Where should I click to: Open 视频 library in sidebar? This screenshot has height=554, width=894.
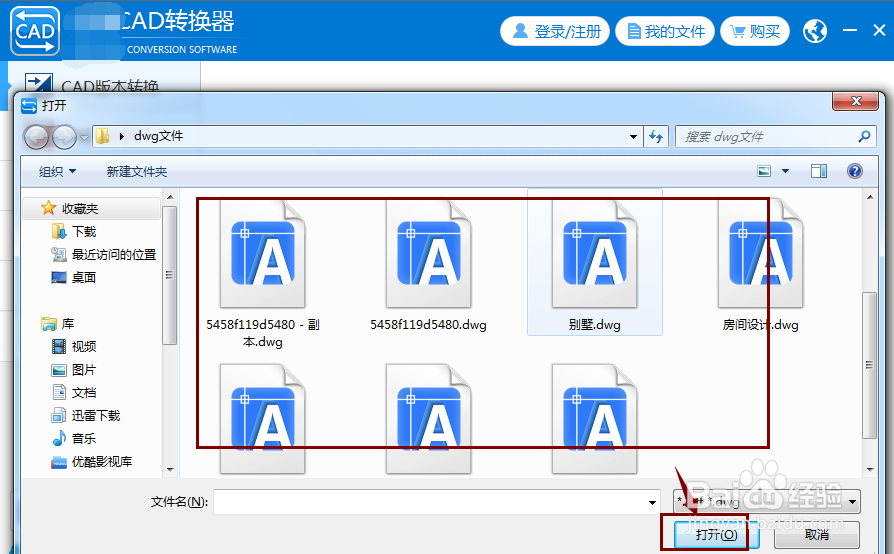pos(74,347)
